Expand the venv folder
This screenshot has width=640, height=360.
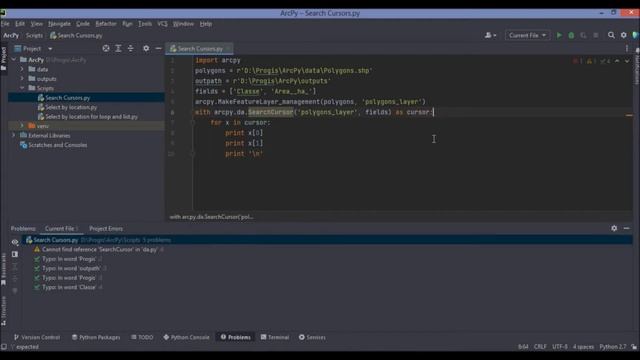(x=22, y=126)
